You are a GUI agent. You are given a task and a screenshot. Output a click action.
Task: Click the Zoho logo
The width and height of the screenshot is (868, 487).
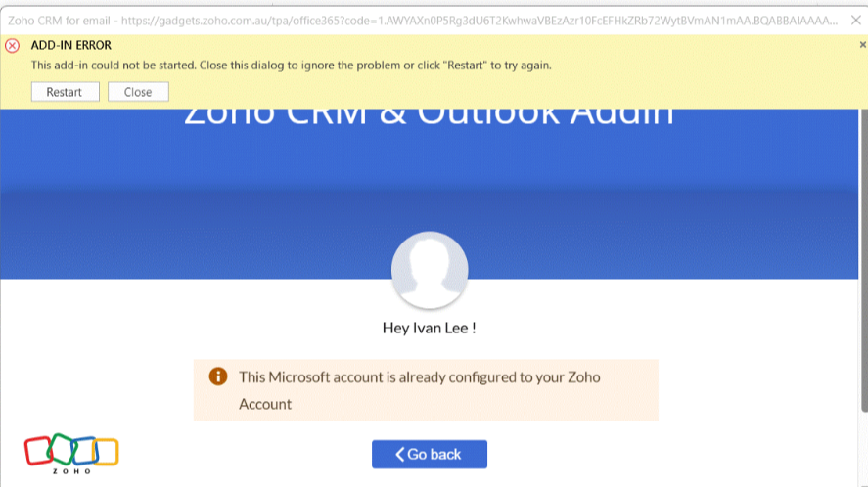click(x=71, y=452)
